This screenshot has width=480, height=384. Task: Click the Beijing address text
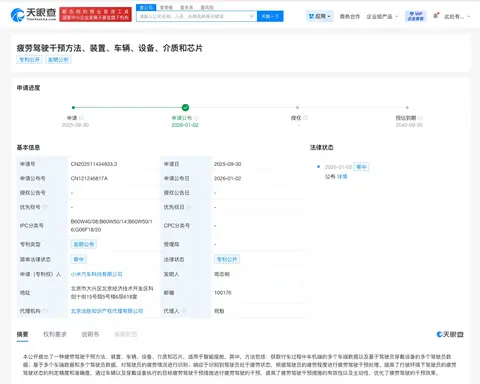click(x=112, y=293)
